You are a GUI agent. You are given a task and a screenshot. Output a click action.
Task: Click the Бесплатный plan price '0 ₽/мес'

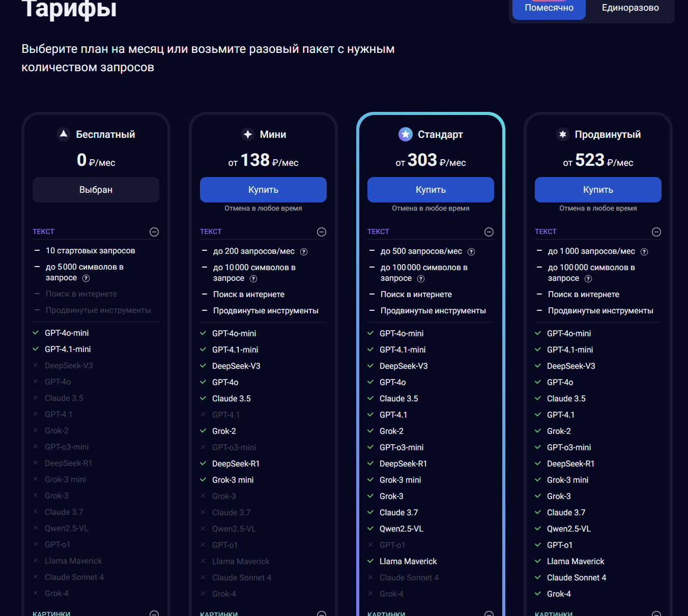click(96, 161)
